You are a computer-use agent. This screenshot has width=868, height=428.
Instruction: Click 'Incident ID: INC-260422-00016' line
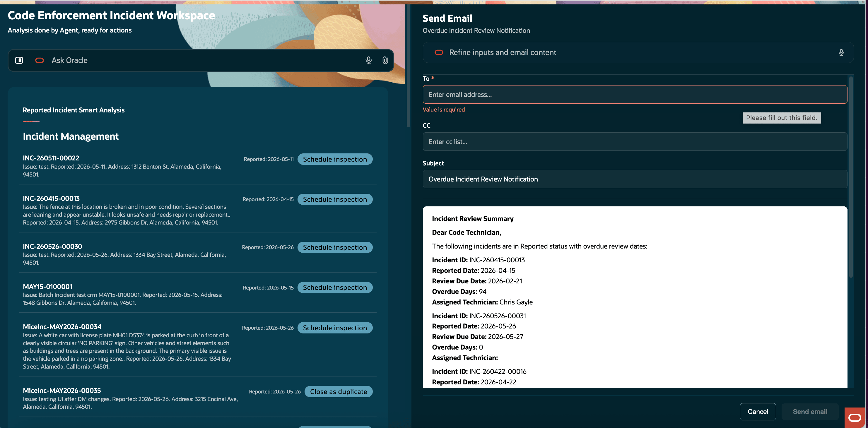pyautogui.click(x=479, y=371)
